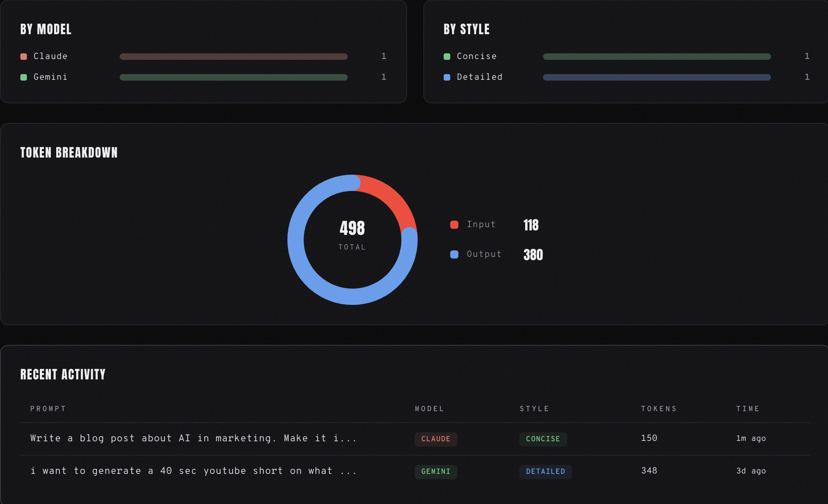Click the GEMINI badge in the second row
The height and width of the screenshot is (504, 828).
coord(436,472)
